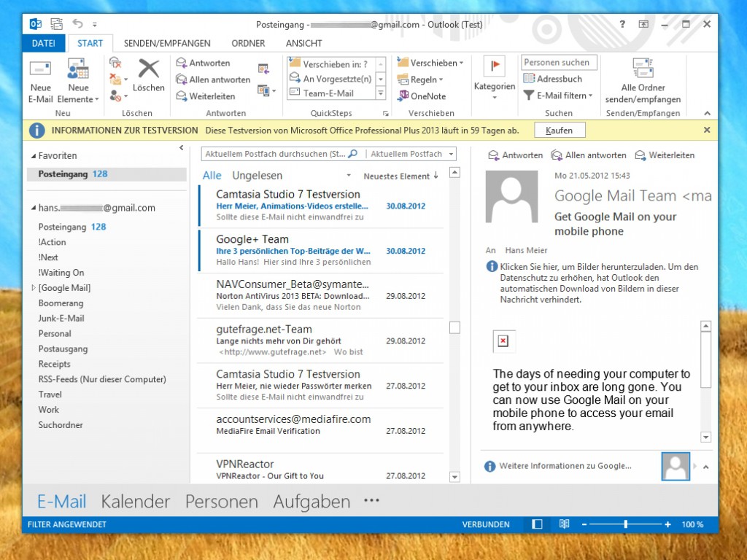Open the SENDEN/EMPFANGEN ribbon tab
This screenshot has width=747, height=560.
(x=167, y=43)
